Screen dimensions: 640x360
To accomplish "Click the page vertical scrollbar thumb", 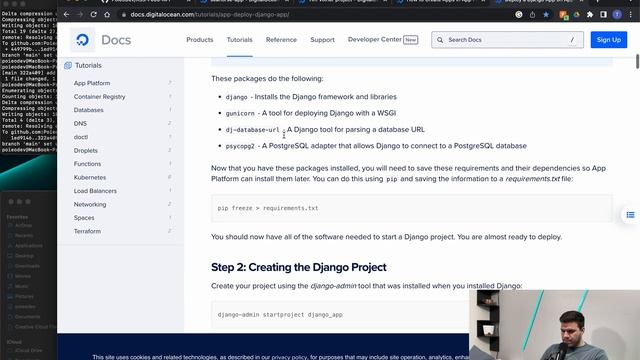I will 637,61.
